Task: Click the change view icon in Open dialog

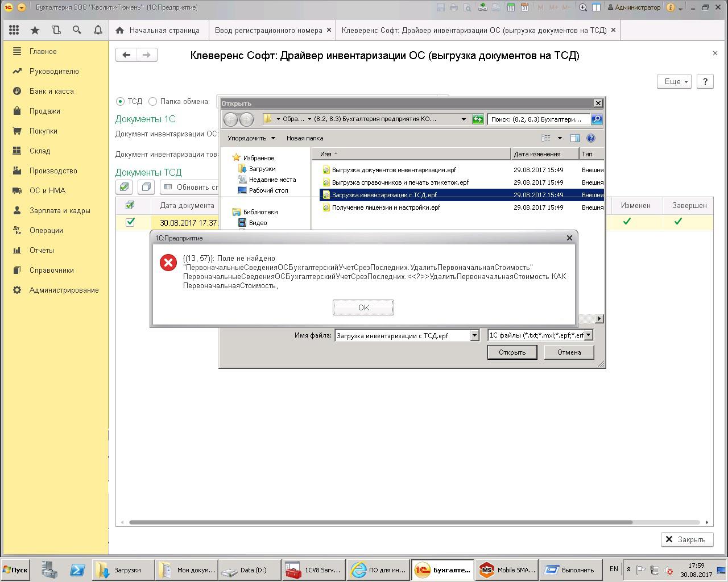Action: coord(546,138)
